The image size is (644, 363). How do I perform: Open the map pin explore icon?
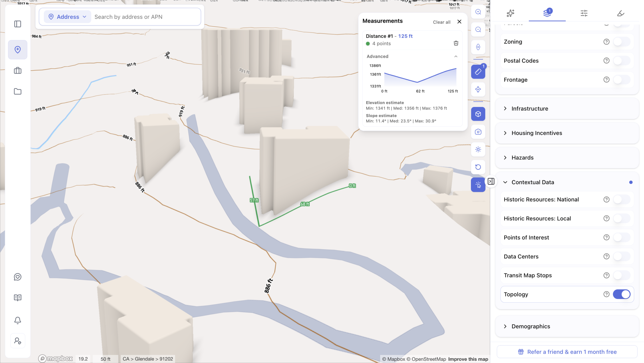coord(18,50)
